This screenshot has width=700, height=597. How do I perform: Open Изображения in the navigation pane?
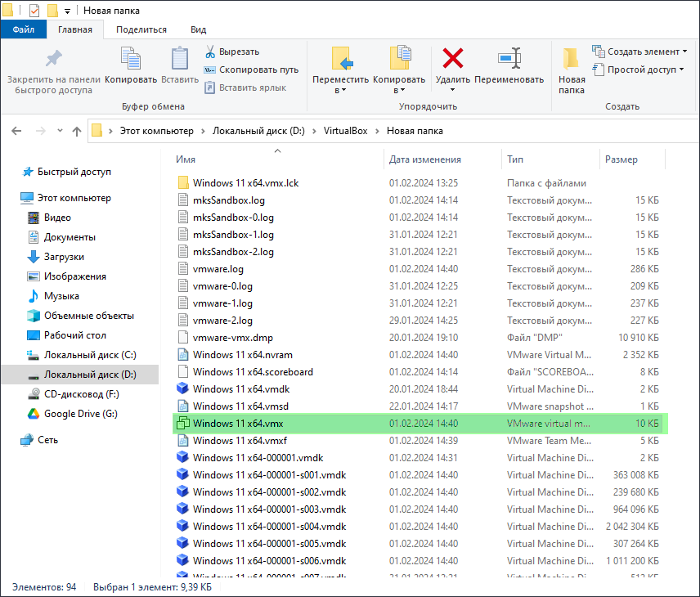tap(75, 276)
